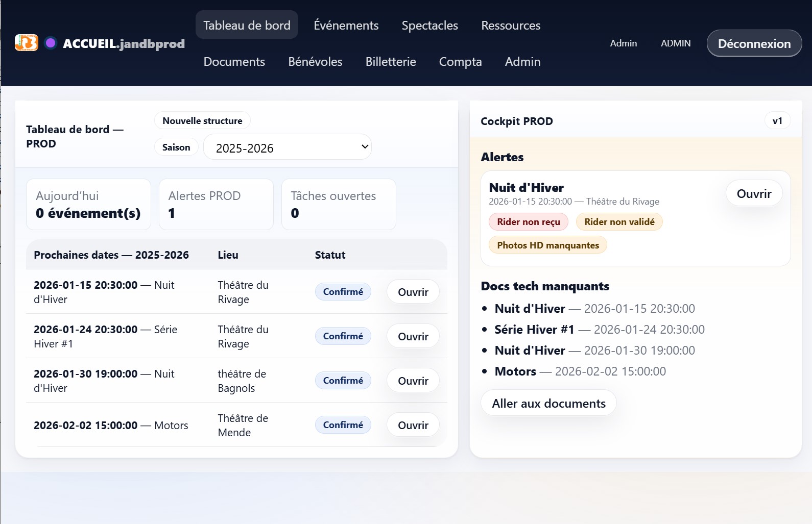The width and height of the screenshot is (812, 524).
Task: Go to the Événements menu
Action: (x=346, y=25)
